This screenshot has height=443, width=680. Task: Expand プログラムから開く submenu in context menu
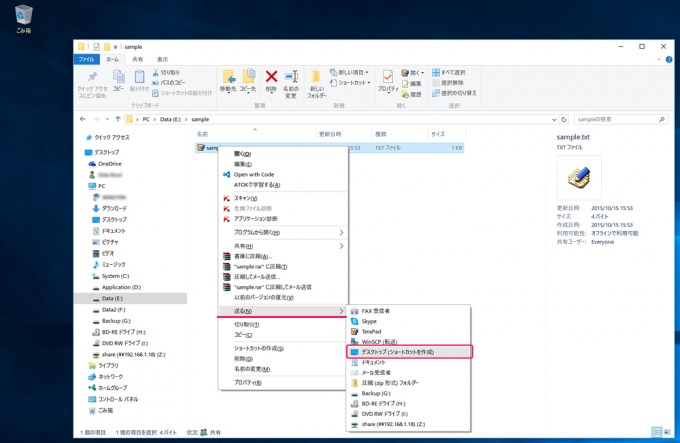click(x=284, y=232)
